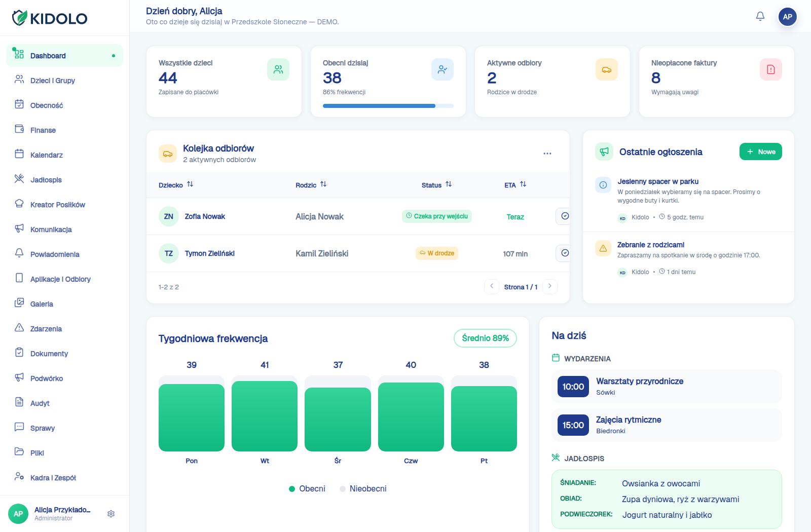Click the all children card icon

click(x=278, y=69)
